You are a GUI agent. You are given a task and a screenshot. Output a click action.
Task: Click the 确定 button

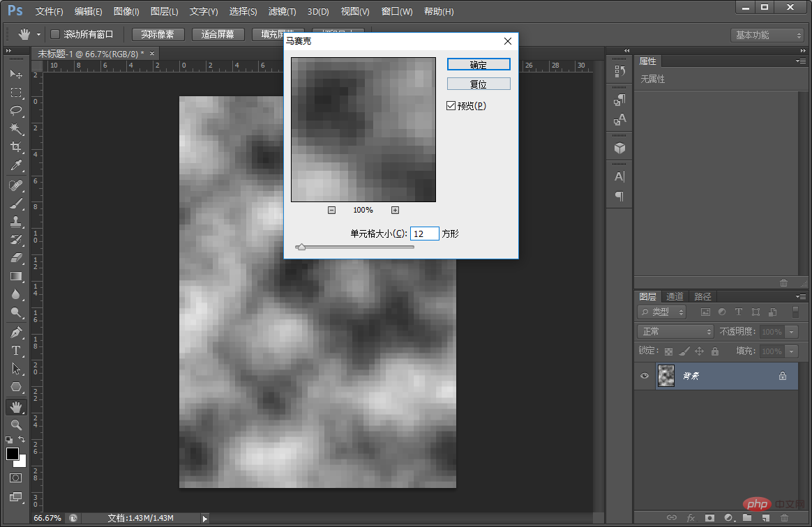tap(479, 65)
